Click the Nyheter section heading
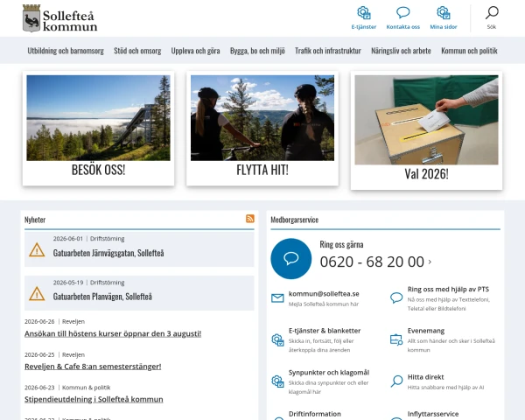This screenshot has height=420, width=525. [35, 220]
